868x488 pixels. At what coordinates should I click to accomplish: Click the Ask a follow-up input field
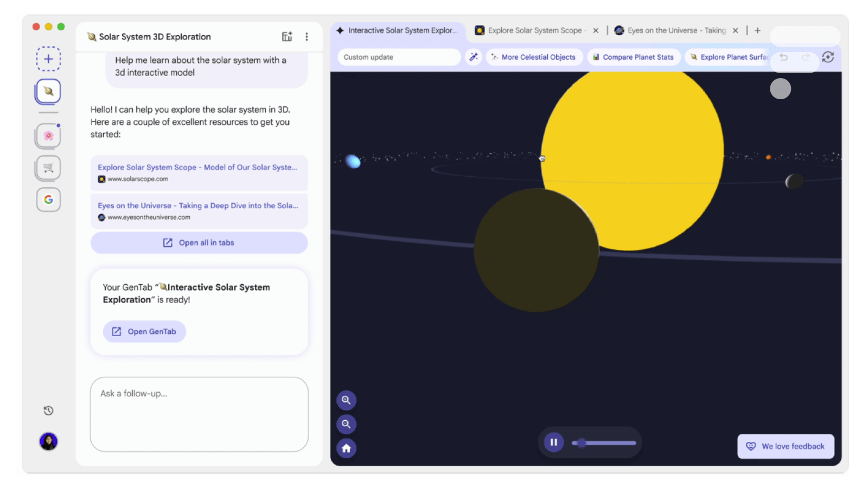point(199,414)
